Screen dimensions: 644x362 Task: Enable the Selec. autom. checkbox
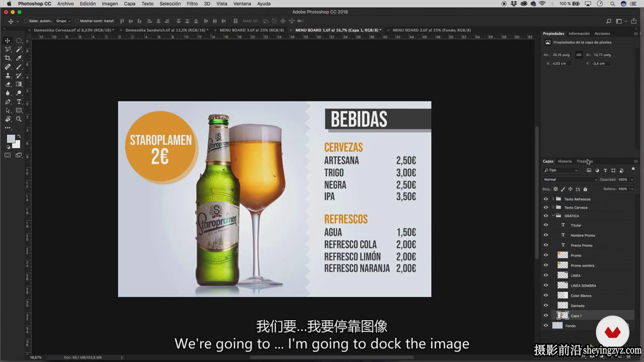pos(26,21)
